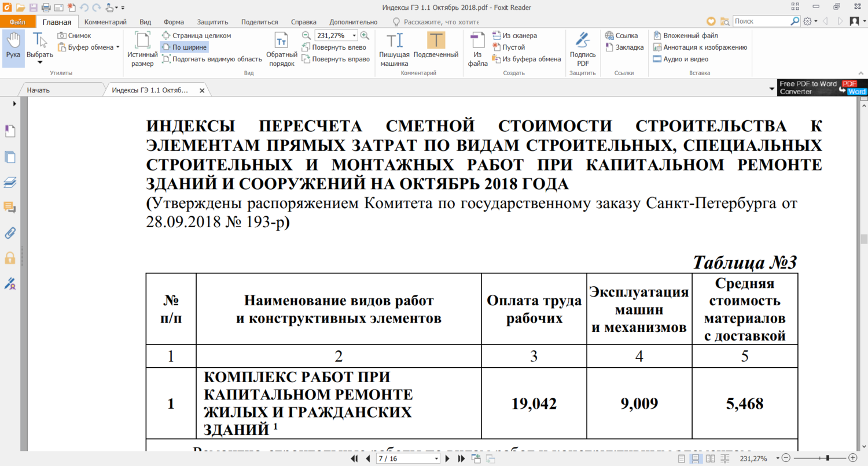Print document via quick-access printer icon
Screen dimensions: 868x466
[x=46, y=8]
